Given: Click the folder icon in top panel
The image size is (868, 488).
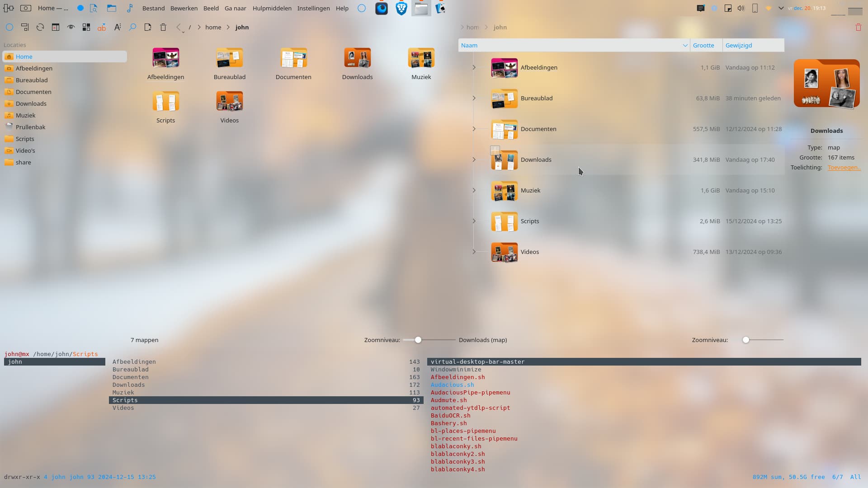Looking at the screenshot, I should tap(112, 8).
